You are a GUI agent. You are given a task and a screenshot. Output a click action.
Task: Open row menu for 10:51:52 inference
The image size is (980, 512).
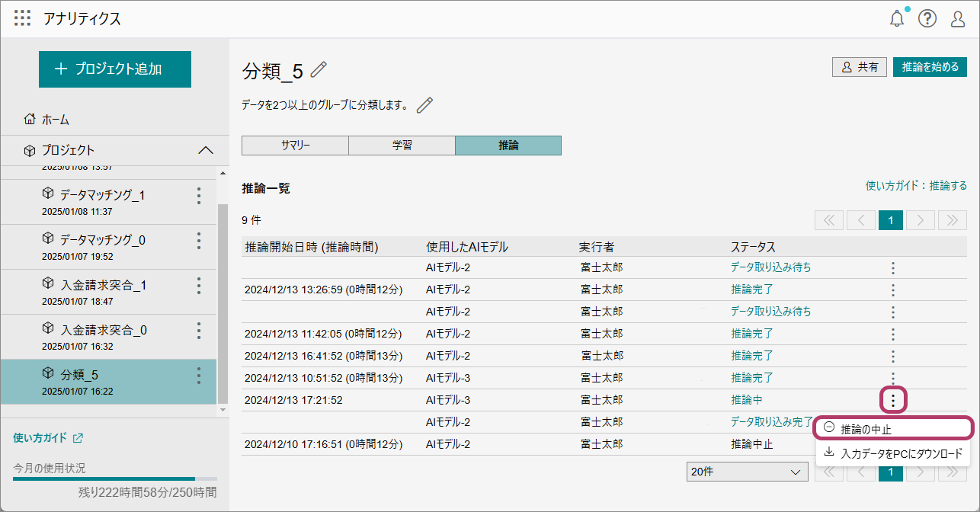[x=892, y=378]
